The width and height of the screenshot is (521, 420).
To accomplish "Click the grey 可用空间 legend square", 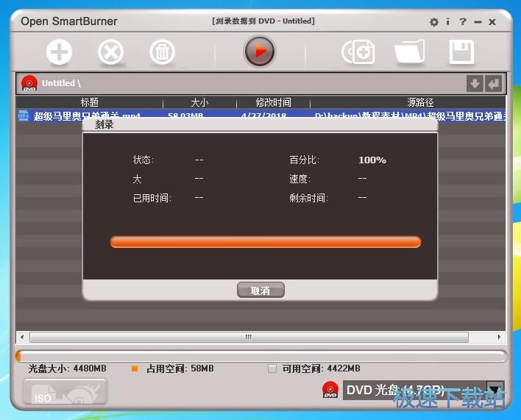I will coord(272,369).
